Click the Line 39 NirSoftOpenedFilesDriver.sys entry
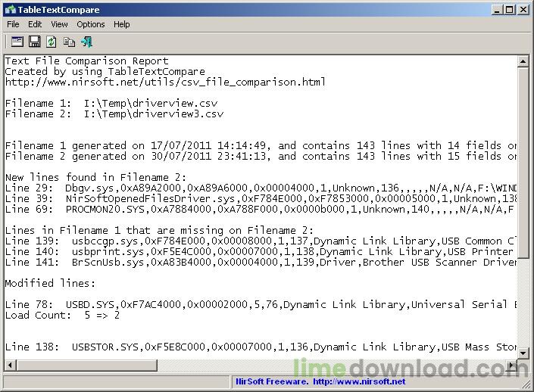Screen dimensions: 534x392 [x=261, y=198]
